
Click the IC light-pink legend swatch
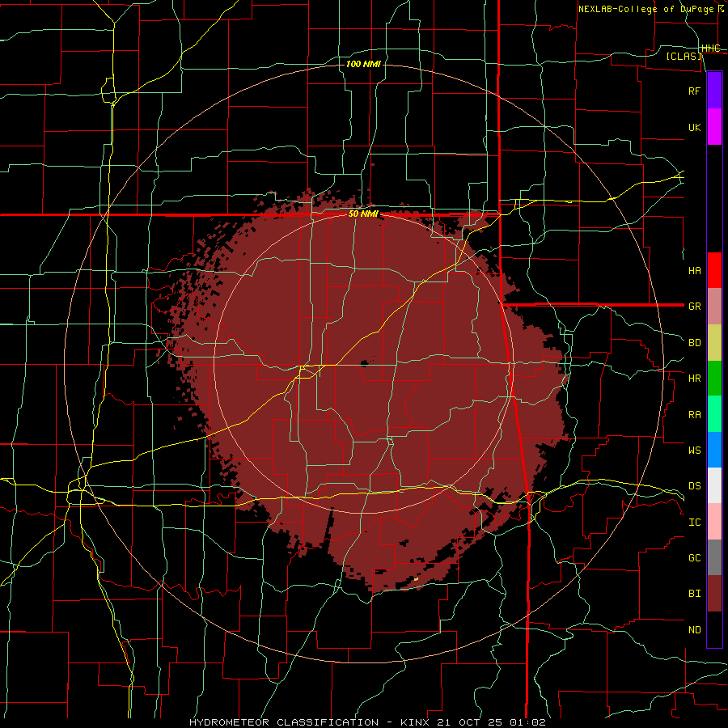[714, 522]
